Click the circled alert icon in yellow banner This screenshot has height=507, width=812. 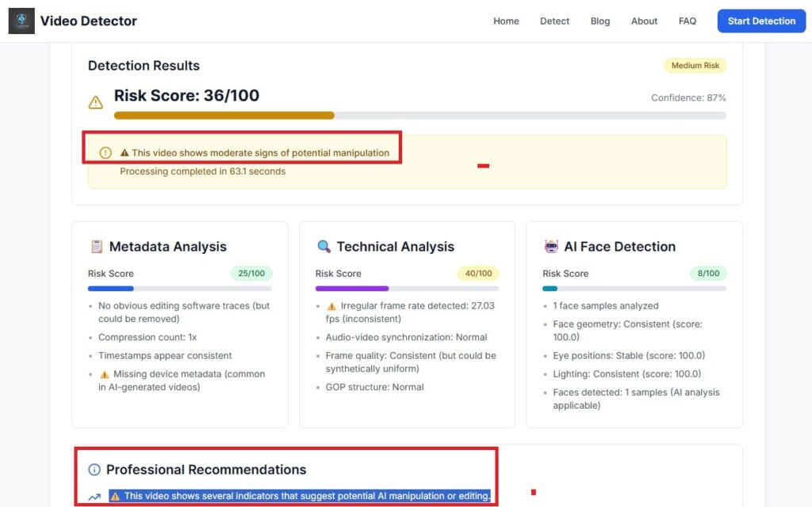coord(105,153)
